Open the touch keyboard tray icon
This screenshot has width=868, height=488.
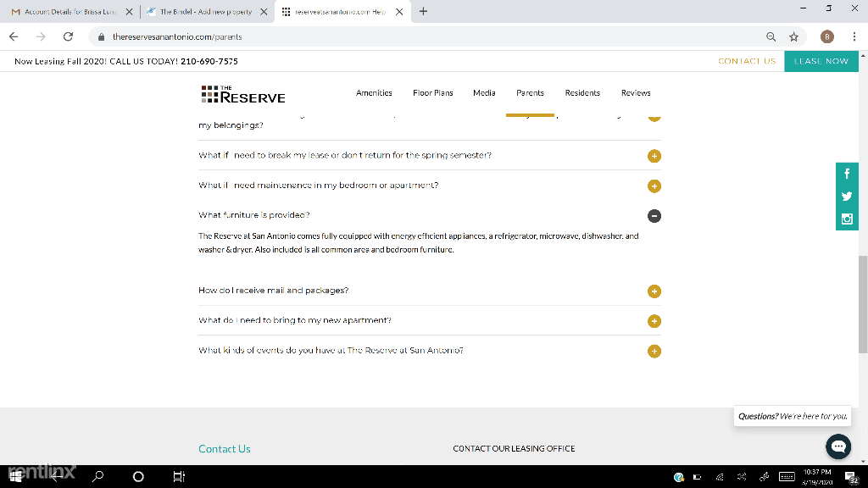787,476
